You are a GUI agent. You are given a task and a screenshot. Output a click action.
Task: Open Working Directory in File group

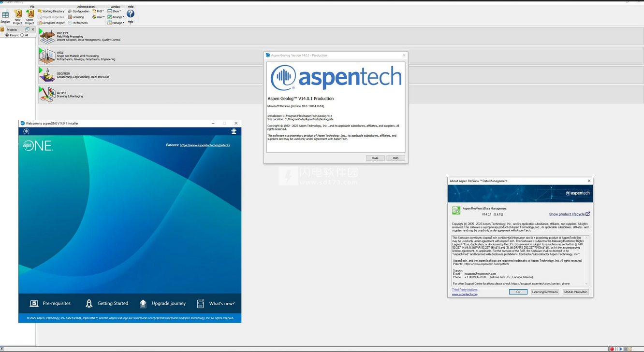pos(51,11)
